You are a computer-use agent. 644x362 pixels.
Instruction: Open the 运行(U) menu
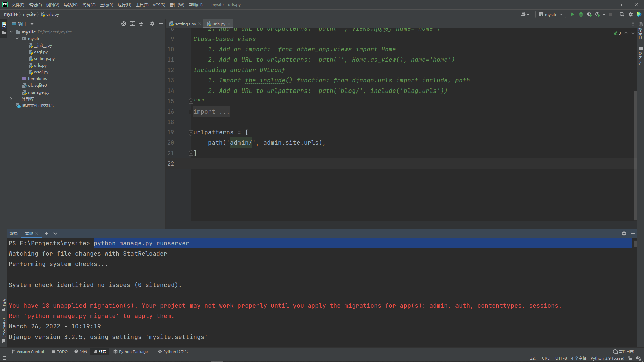pyautogui.click(x=124, y=4)
